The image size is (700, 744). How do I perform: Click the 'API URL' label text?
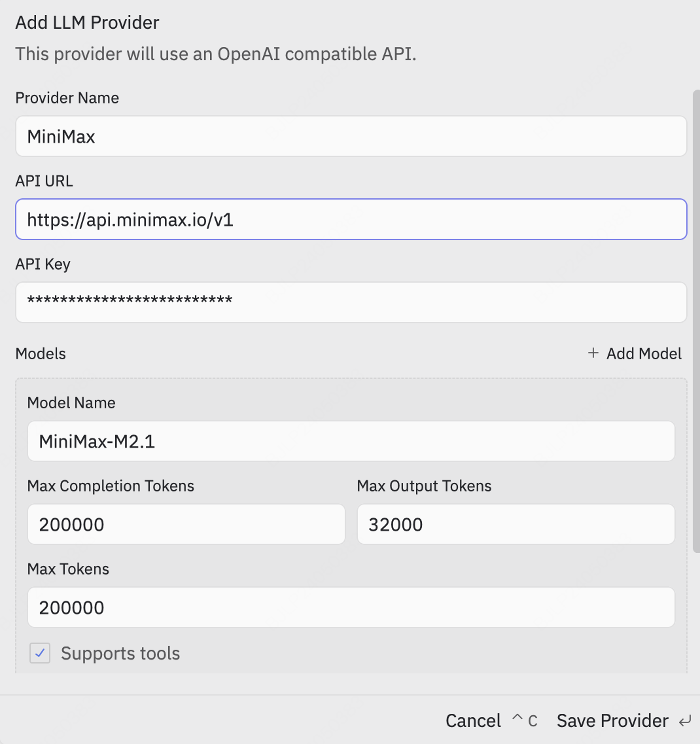click(44, 181)
